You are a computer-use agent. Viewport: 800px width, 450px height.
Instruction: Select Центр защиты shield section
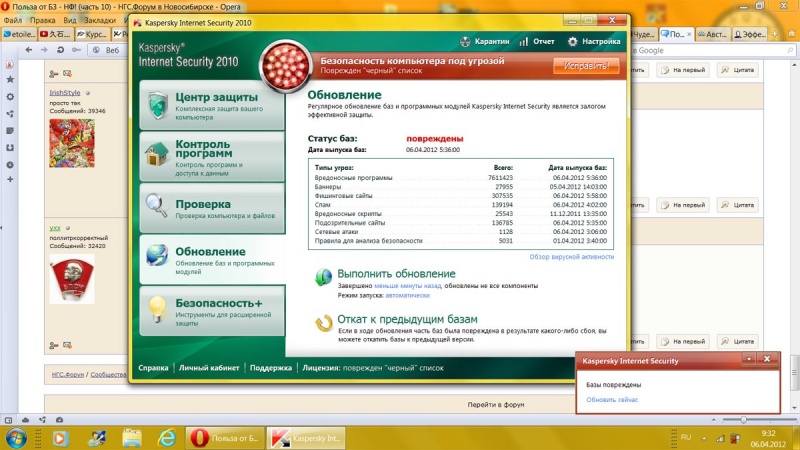point(212,105)
